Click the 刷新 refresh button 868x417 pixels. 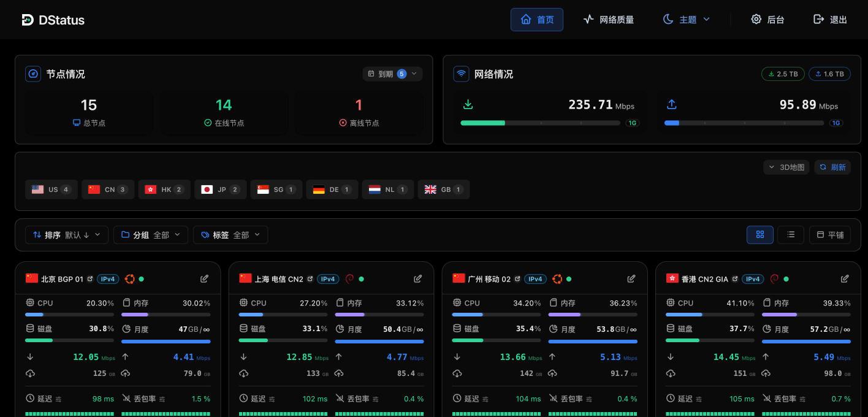click(x=832, y=167)
